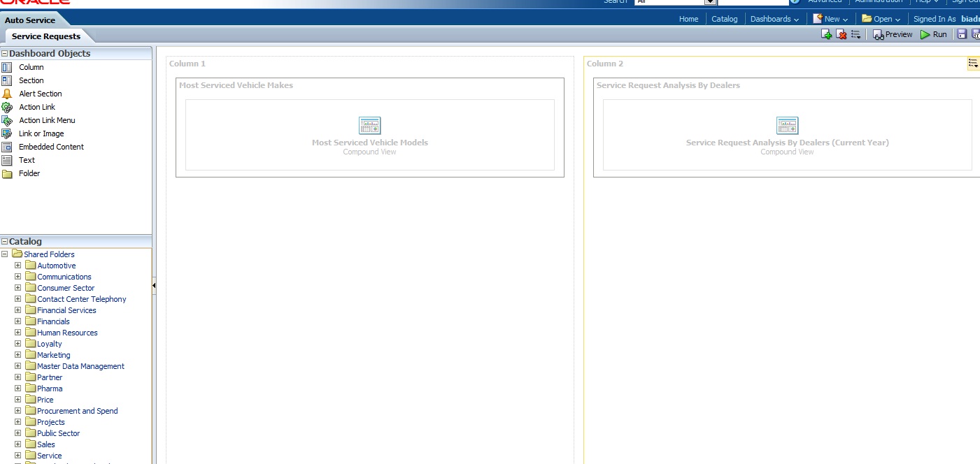Open Column 2 properties icon
The height and width of the screenshot is (464, 980).
click(x=973, y=64)
